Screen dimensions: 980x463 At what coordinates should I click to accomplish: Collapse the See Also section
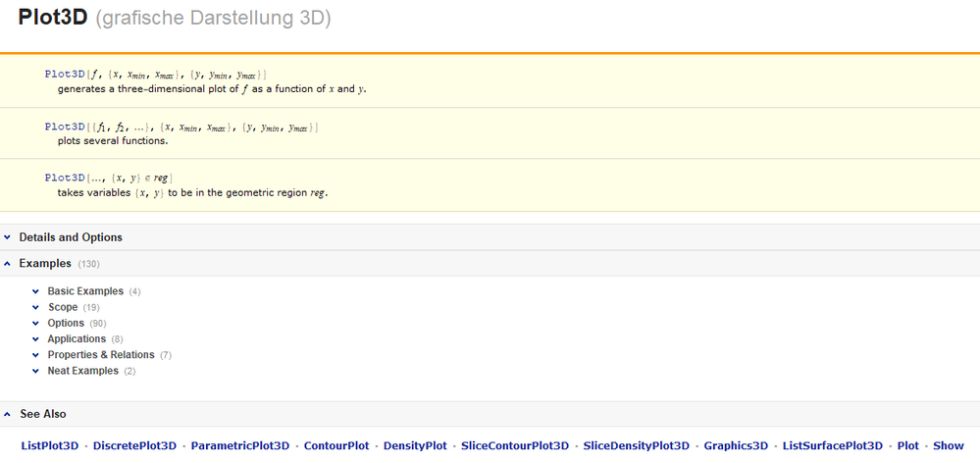click(43, 414)
